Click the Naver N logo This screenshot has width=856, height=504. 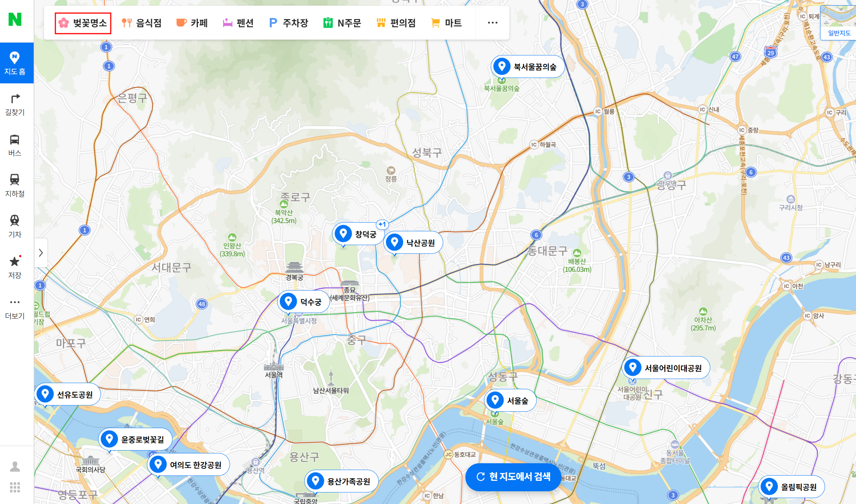click(x=15, y=19)
